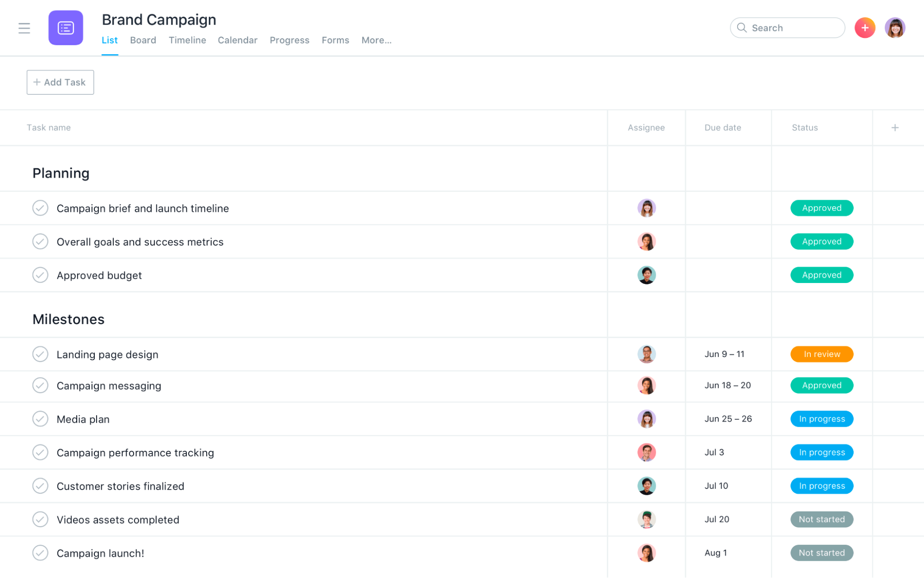Open the In review status on Landing page design
924x578 pixels.
point(821,354)
